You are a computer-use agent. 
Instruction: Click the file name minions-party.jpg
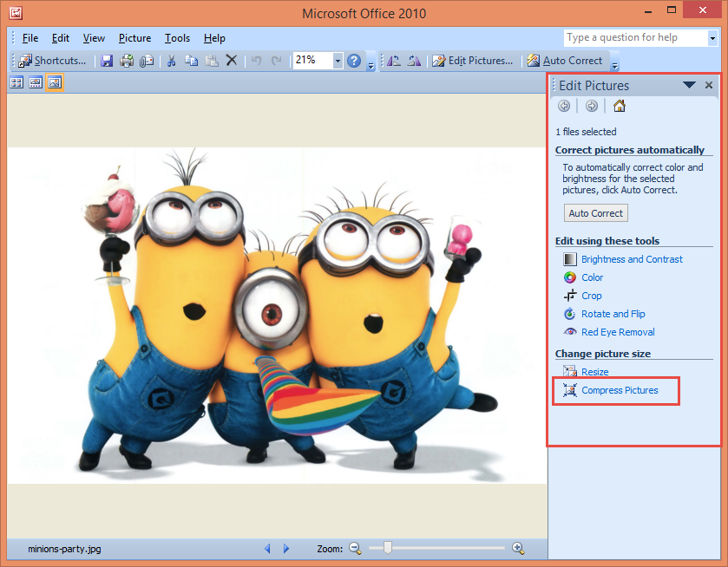tap(64, 549)
